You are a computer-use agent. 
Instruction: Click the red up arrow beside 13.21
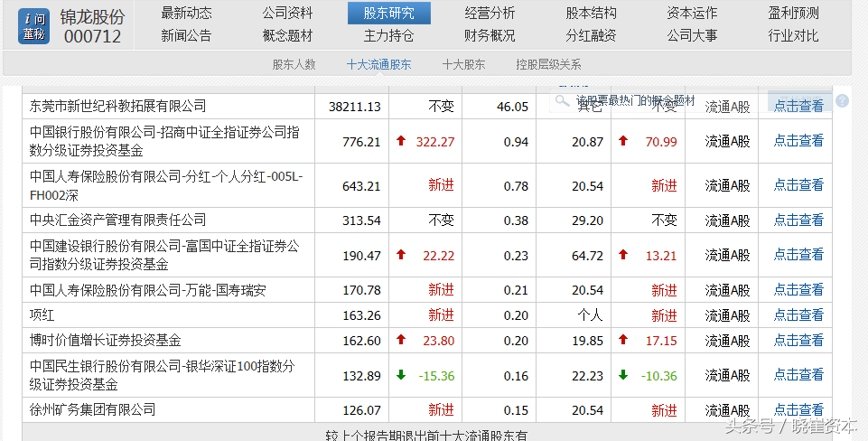pyautogui.click(x=623, y=254)
